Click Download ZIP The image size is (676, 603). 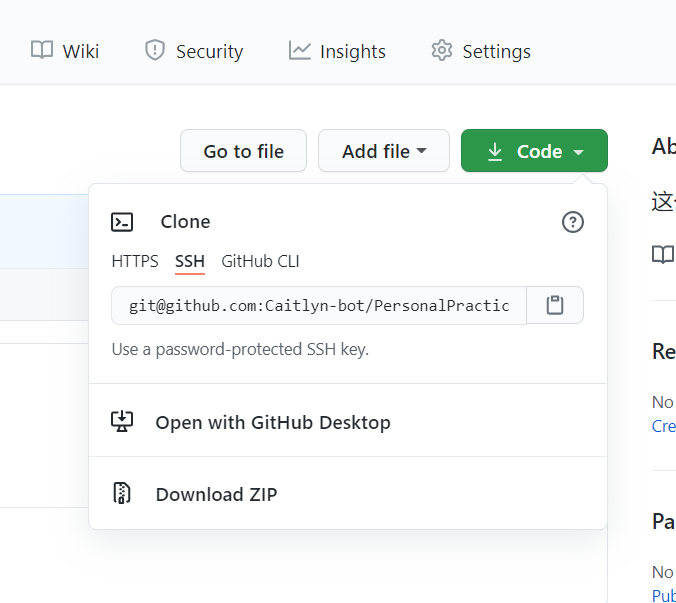pos(347,494)
